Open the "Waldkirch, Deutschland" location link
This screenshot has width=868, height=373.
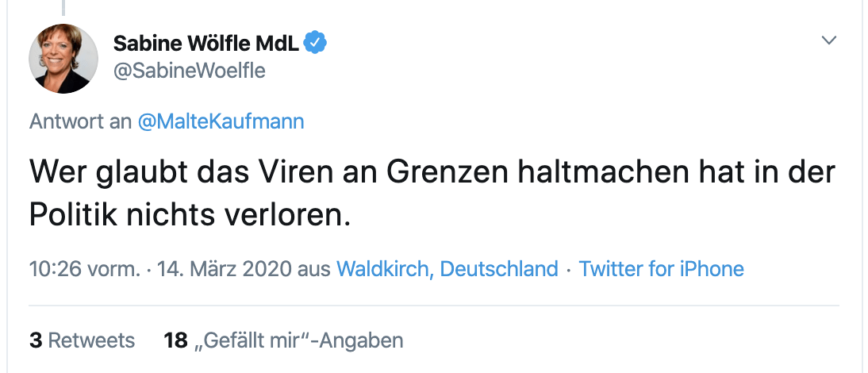click(x=447, y=268)
